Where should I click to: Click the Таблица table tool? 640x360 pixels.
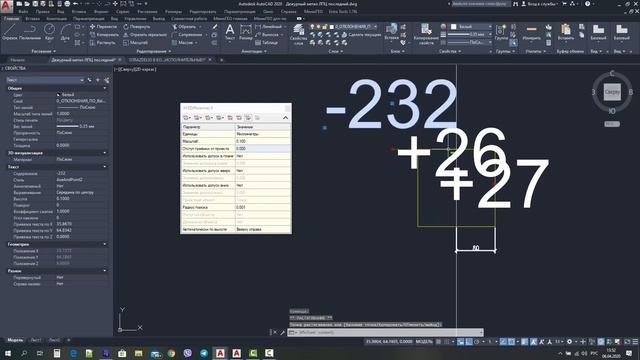click(266, 42)
